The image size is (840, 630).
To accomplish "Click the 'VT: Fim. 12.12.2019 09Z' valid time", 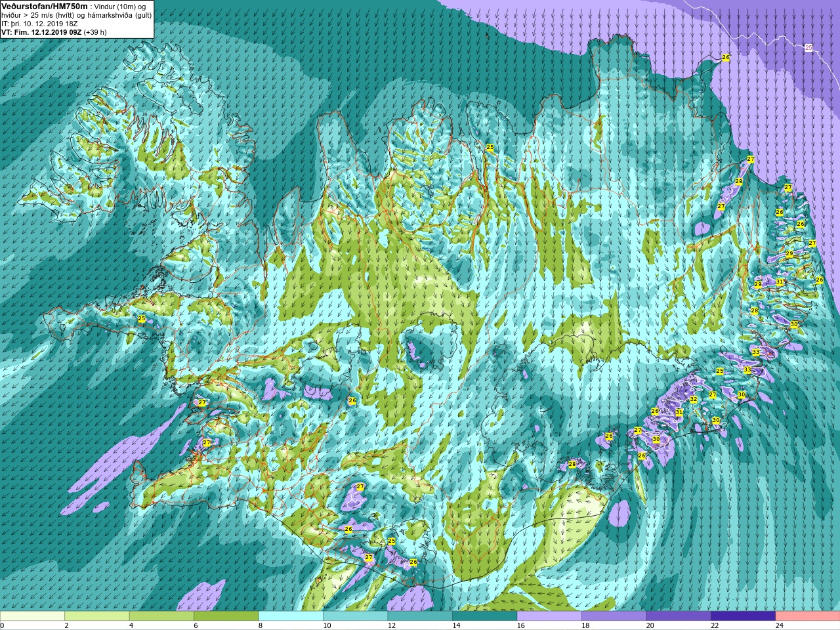I will (x=41, y=32).
